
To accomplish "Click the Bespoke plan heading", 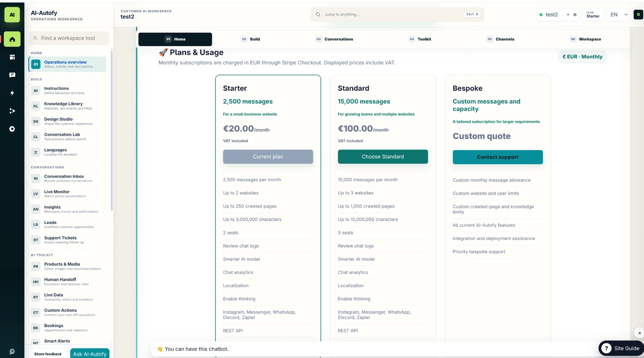I will [467, 88].
